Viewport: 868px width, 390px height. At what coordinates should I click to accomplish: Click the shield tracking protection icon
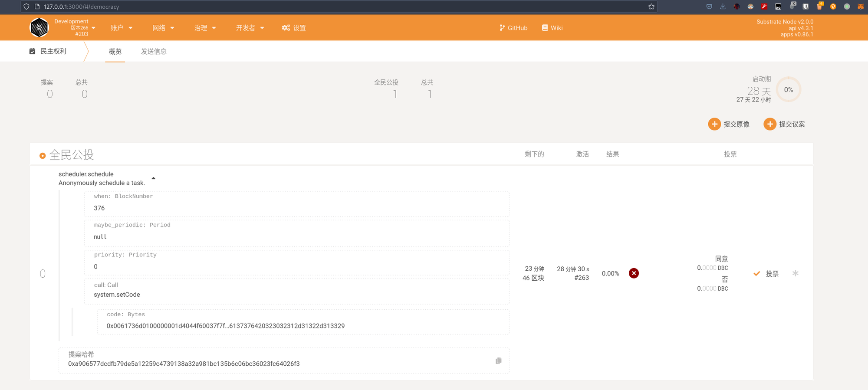click(x=26, y=7)
